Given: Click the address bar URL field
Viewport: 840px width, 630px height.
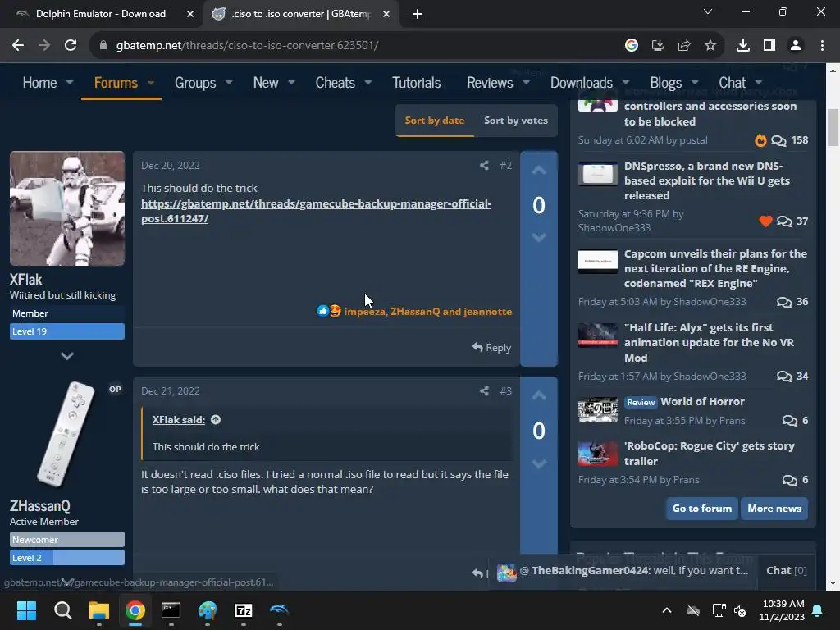Looking at the screenshot, I should pos(354,46).
